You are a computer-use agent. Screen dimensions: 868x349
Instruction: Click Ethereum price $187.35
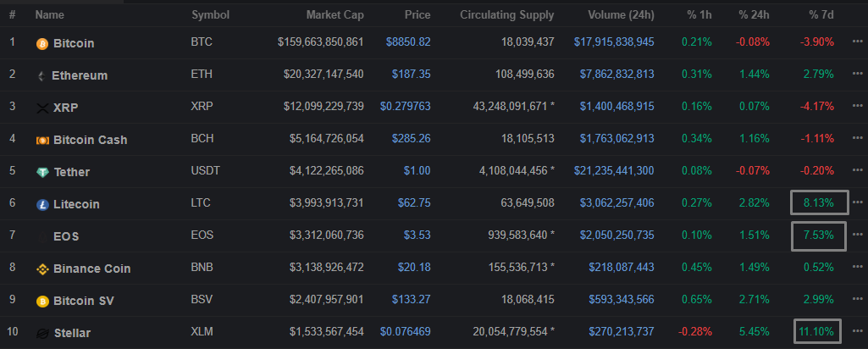click(x=412, y=74)
